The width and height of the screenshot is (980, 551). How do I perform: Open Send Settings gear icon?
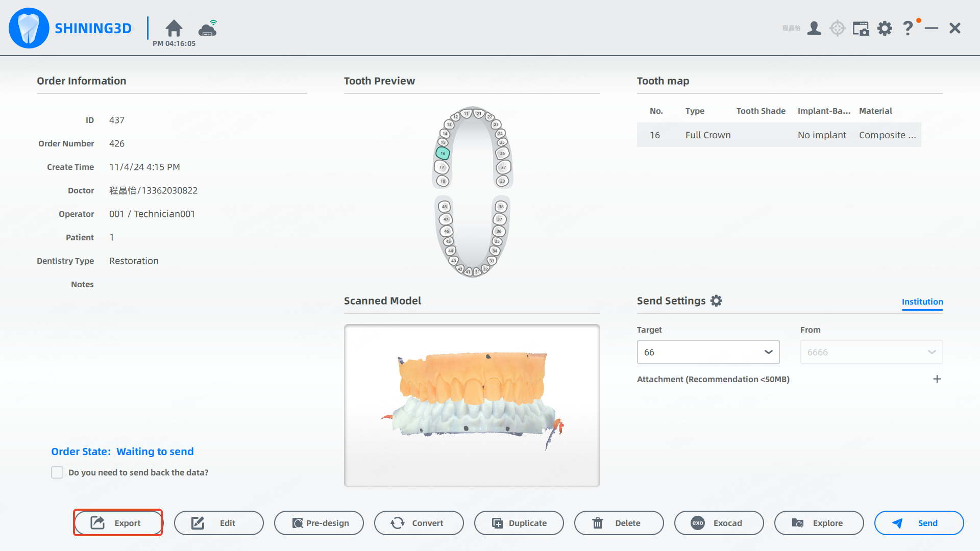pos(717,301)
